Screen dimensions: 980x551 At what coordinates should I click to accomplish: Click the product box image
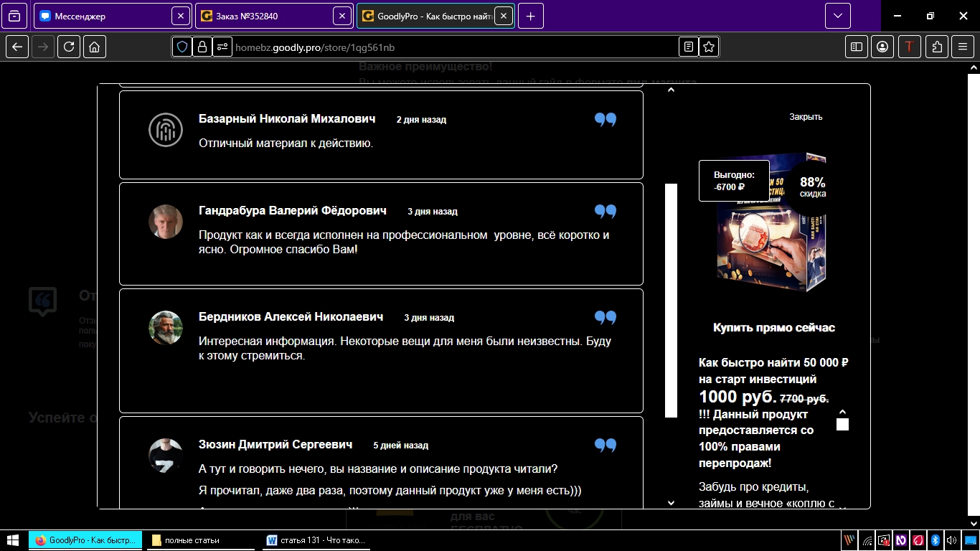(771, 222)
